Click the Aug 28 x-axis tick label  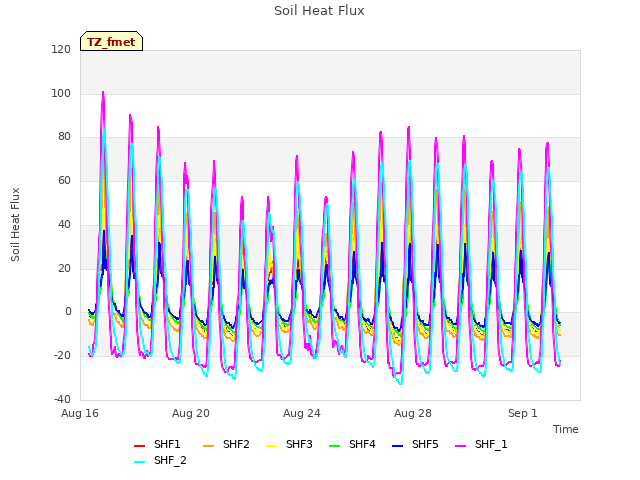pos(413,413)
